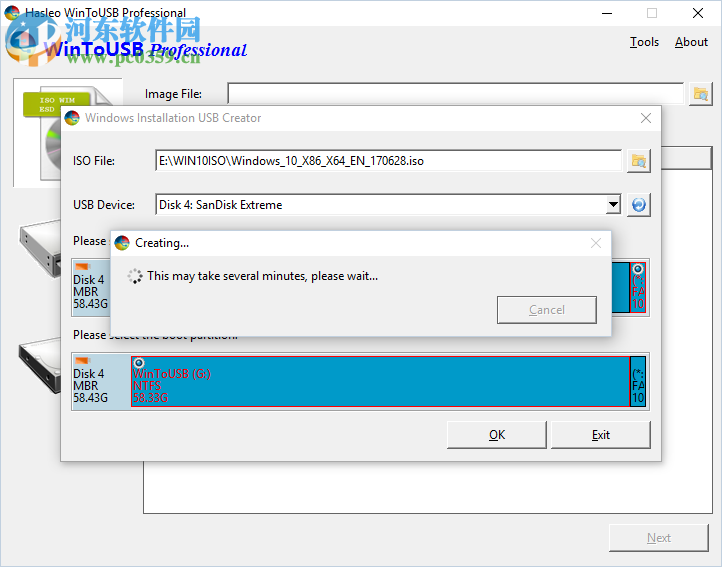Select Disk 4: SanDisk Extreme combo box
This screenshot has width=722, height=567.
coord(388,205)
